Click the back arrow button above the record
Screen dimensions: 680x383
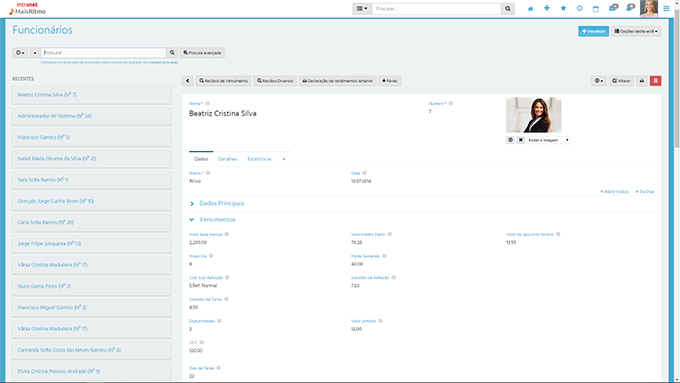(187, 81)
